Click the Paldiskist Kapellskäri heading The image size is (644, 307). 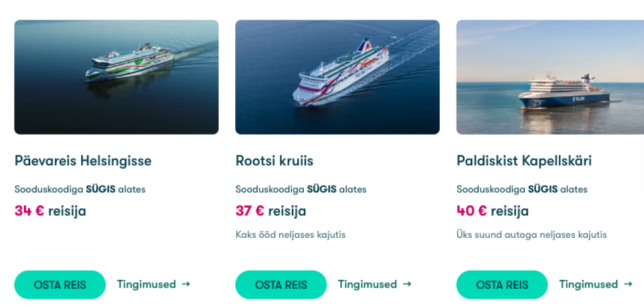(x=524, y=161)
